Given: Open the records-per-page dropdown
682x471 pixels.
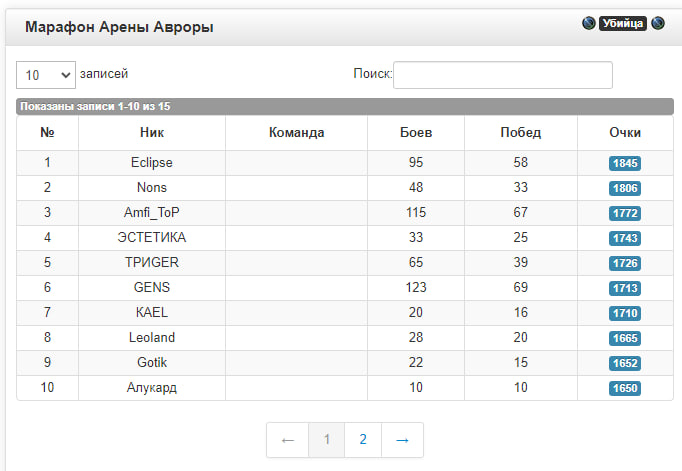Looking at the screenshot, I should click(x=46, y=74).
